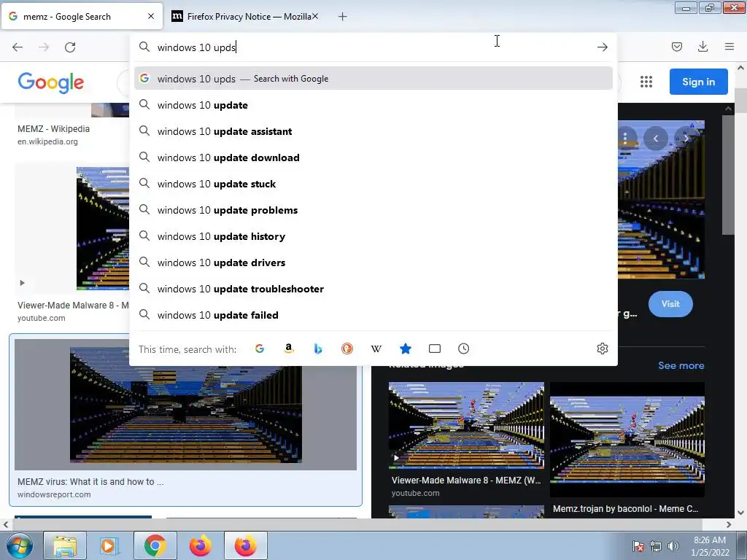Open 'MEMZ virus: What it is and how to' result

point(90,481)
